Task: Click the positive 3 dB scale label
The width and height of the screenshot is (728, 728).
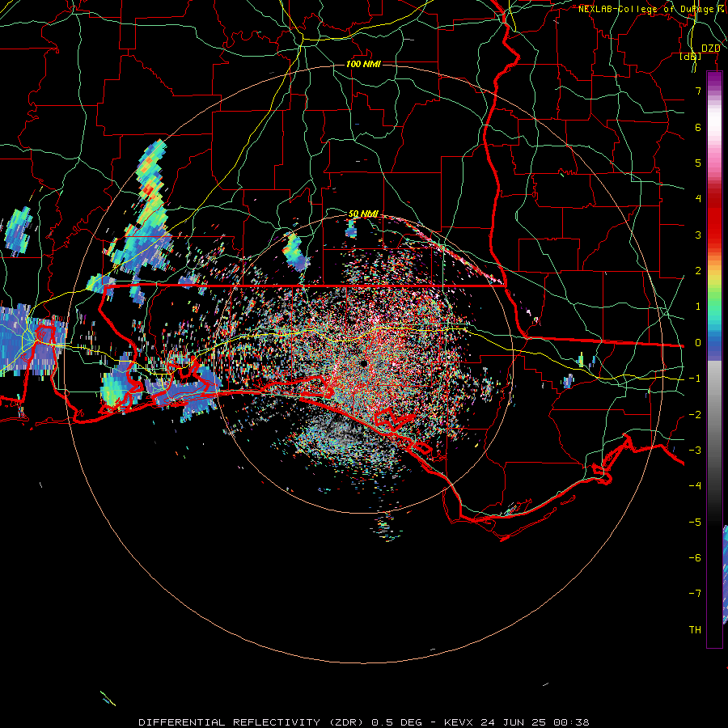Action: 698,235
